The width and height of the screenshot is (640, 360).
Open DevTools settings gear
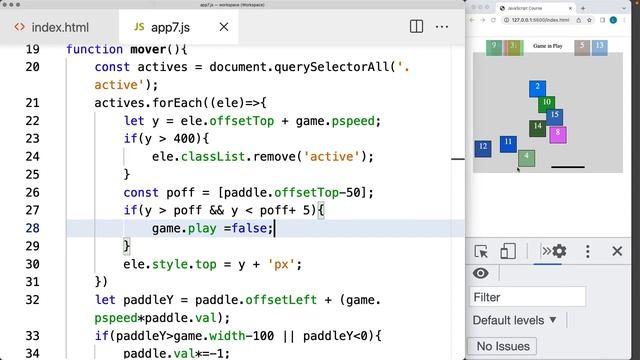[559, 251]
